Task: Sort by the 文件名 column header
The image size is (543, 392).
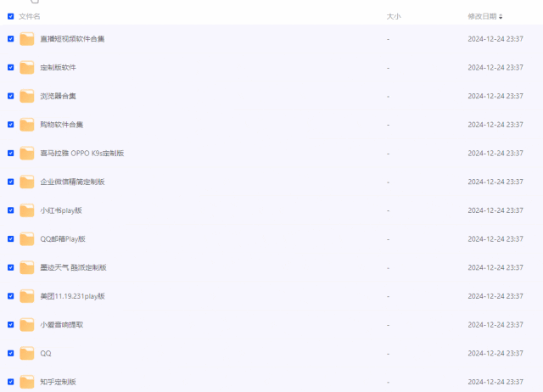Action: [x=30, y=16]
